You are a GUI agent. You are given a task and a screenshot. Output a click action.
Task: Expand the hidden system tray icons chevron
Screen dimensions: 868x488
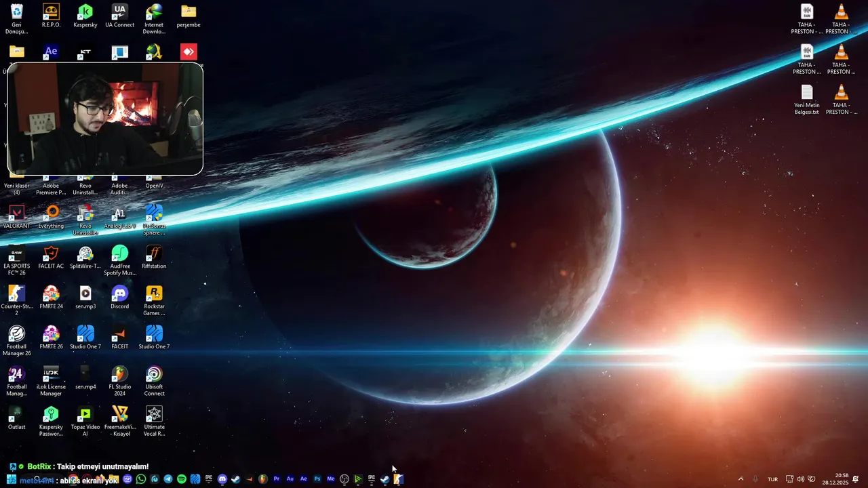pyautogui.click(x=741, y=479)
